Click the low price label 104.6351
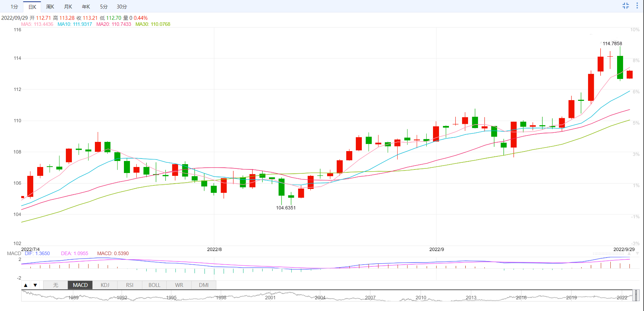The image size is (644, 311). coord(286,208)
